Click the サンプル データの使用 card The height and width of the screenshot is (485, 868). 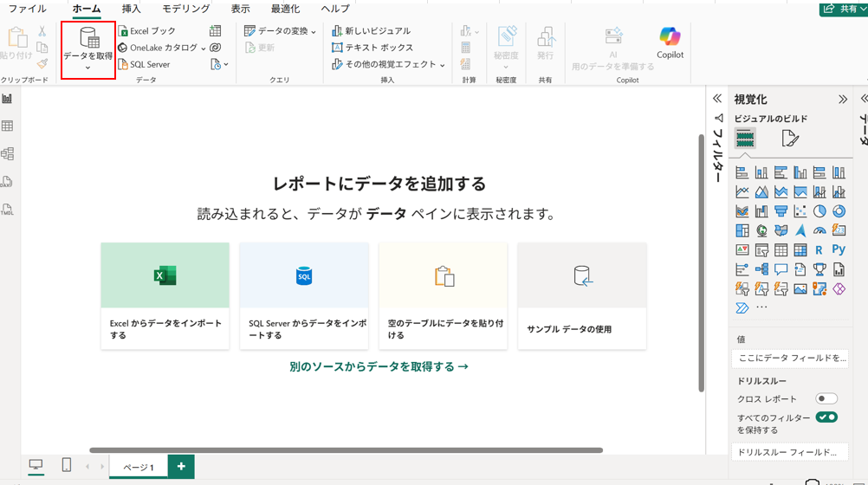click(581, 296)
